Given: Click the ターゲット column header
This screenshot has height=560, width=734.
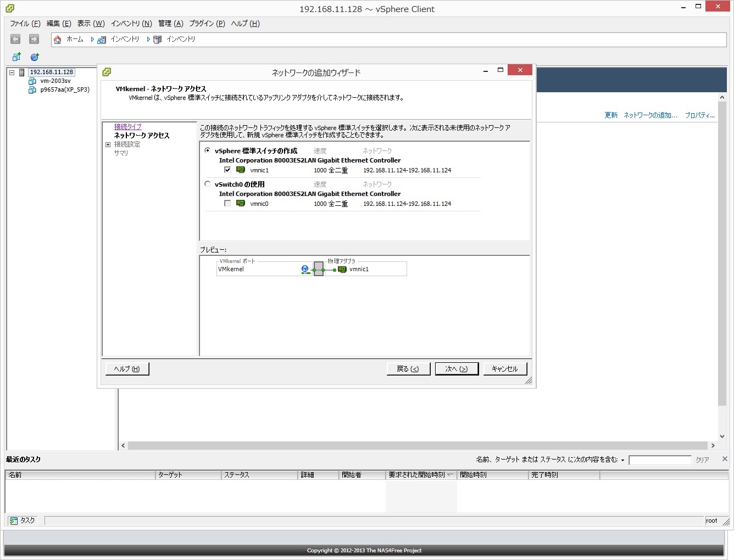Looking at the screenshot, I should [x=188, y=475].
